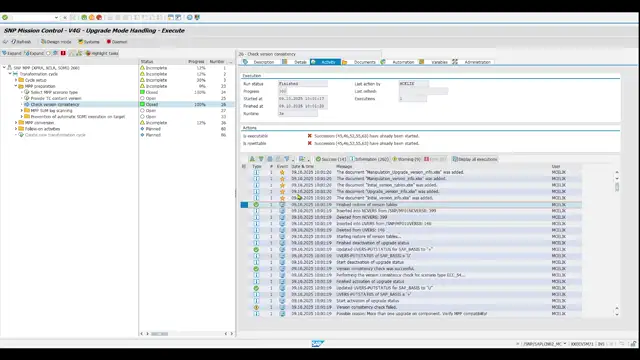Select the Select MPP scenario type task

(x=54, y=92)
